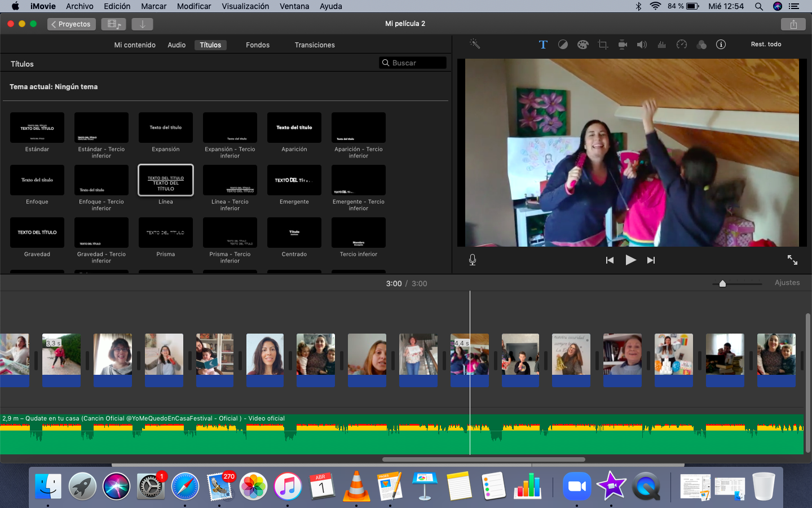Open the Ajustes timeline settings popup
Viewport: 812px width, 508px height.
(787, 283)
